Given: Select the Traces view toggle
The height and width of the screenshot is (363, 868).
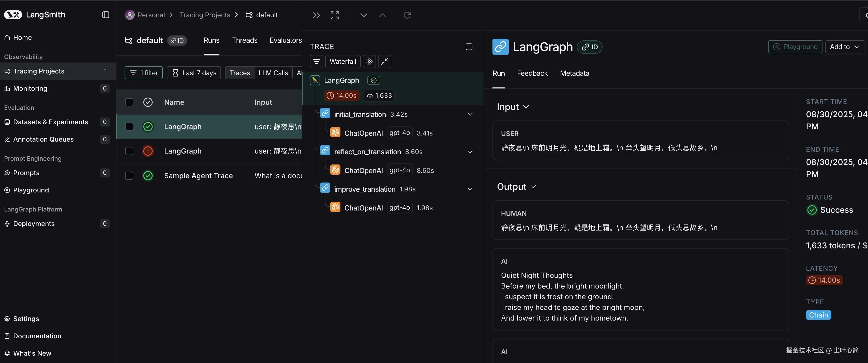Looking at the screenshot, I should 240,73.
